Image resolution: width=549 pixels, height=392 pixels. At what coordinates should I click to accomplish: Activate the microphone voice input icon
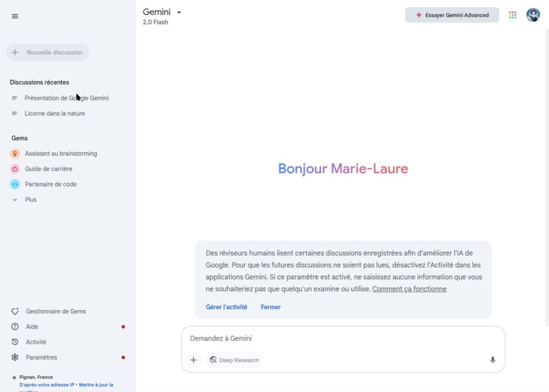[493, 360]
